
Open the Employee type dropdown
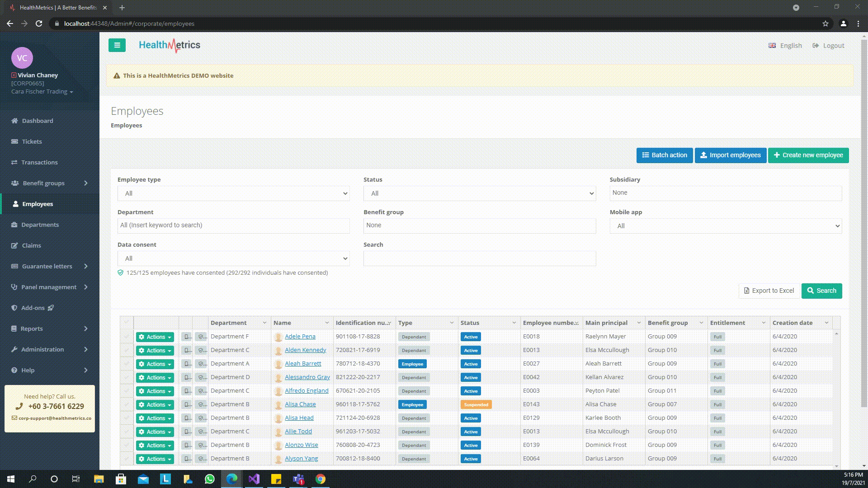click(233, 193)
